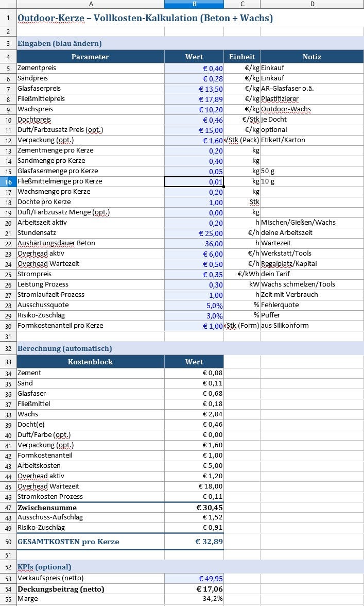Select the 'Berechnung (automatisch)' section heading
The width and height of the screenshot is (364, 606).
[65, 348]
